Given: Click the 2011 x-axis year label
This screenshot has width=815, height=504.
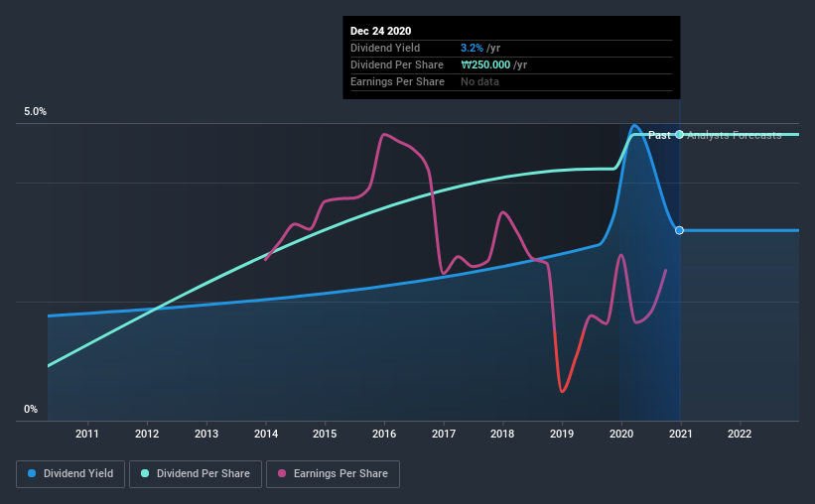Looking at the screenshot, I should click(87, 434).
